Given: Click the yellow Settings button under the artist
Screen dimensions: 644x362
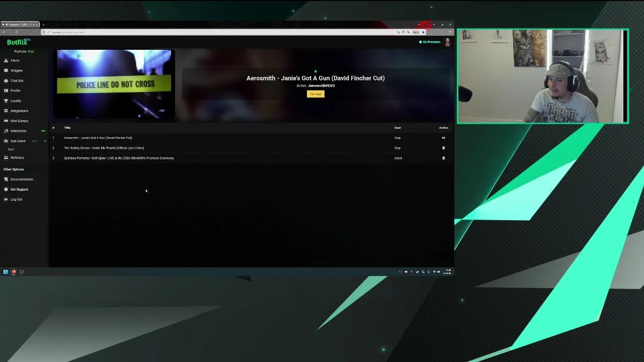Looking at the screenshot, I should (x=315, y=94).
